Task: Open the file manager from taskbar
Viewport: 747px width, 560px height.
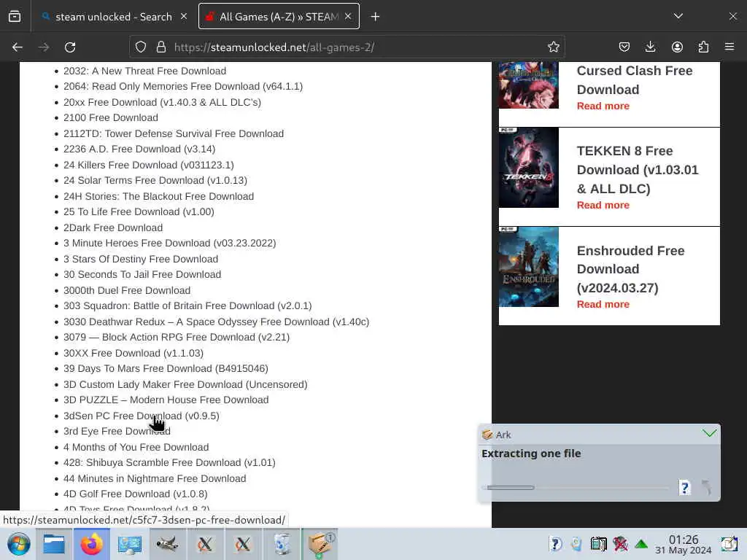Action: 54,544
